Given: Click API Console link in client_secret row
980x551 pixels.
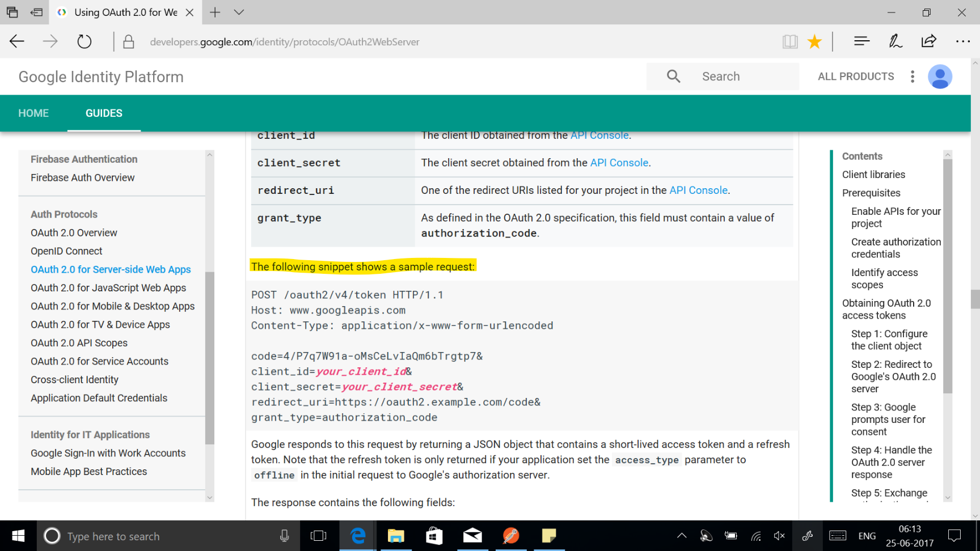Looking at the screenshot, I should pos(619,163).
